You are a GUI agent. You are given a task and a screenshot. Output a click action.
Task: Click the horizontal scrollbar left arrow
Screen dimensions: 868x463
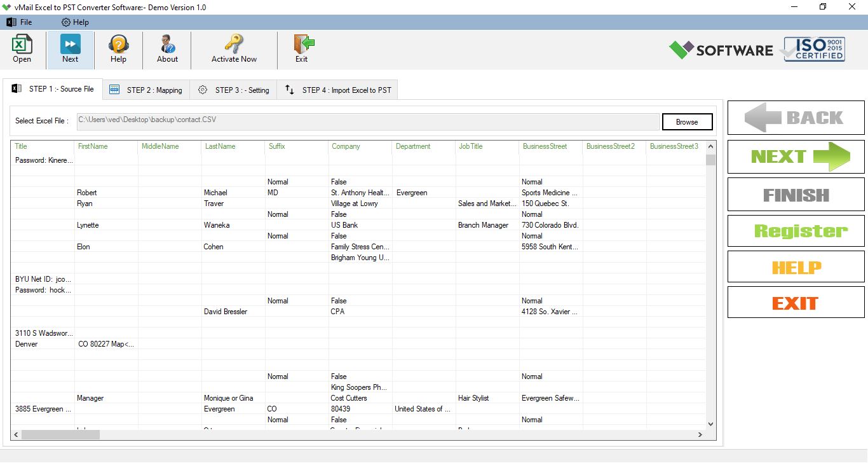pos(17,435)
